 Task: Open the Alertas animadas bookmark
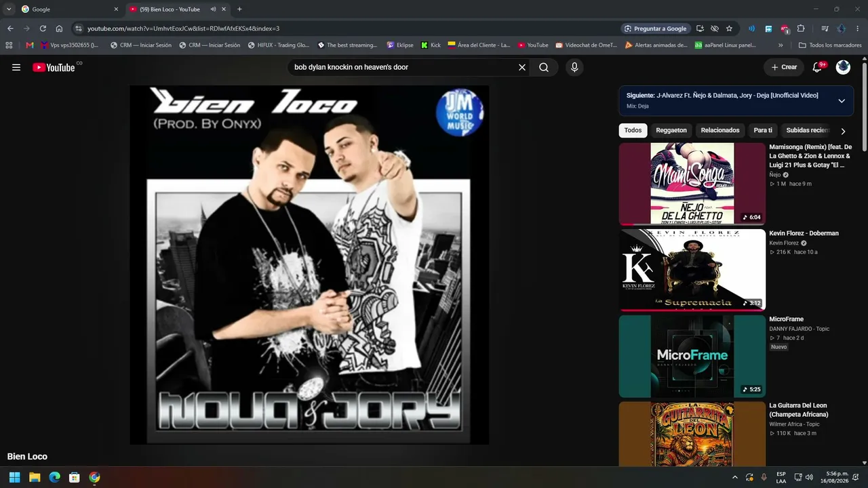[656, 45]
